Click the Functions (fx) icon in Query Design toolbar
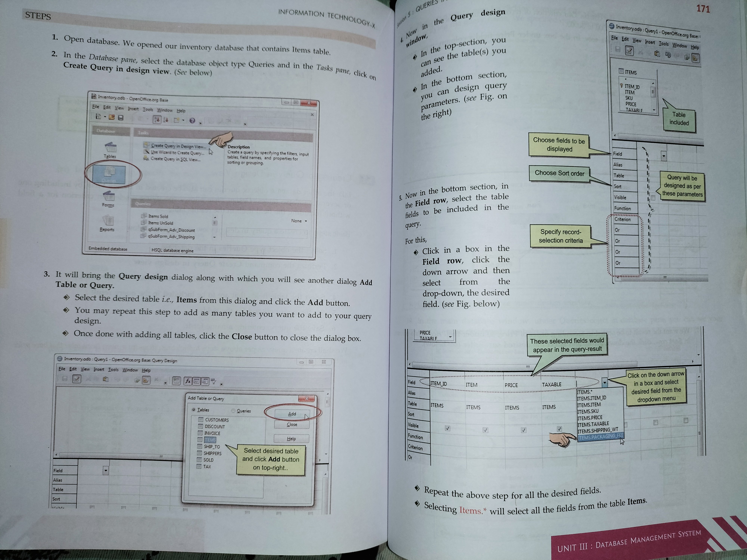Image resolution: width=747 pixels, height=560 pixels. 188,381
